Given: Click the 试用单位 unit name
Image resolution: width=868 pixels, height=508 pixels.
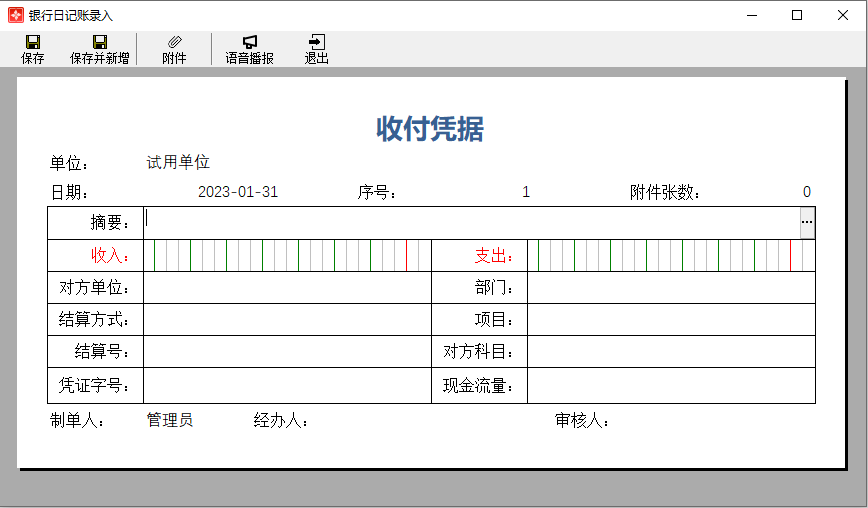Looking at the screenshot, I should tap(178, 162).
